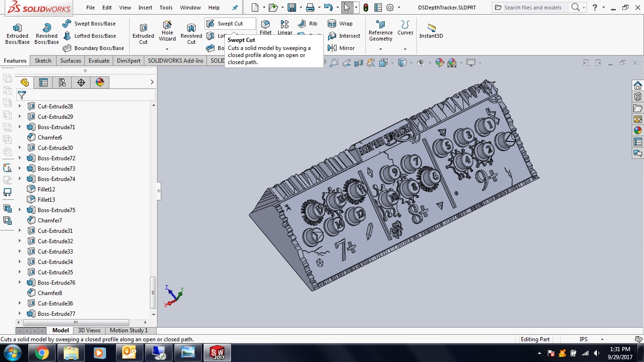Use the Intersect feature
Viewport: 644px width, 362px height.
click(x=344, y=36)
